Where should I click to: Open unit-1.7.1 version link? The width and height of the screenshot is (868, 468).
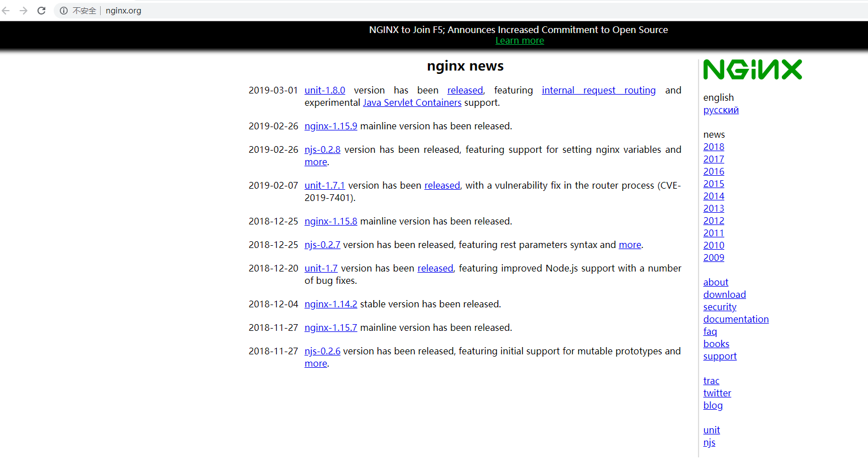(325, 185)
